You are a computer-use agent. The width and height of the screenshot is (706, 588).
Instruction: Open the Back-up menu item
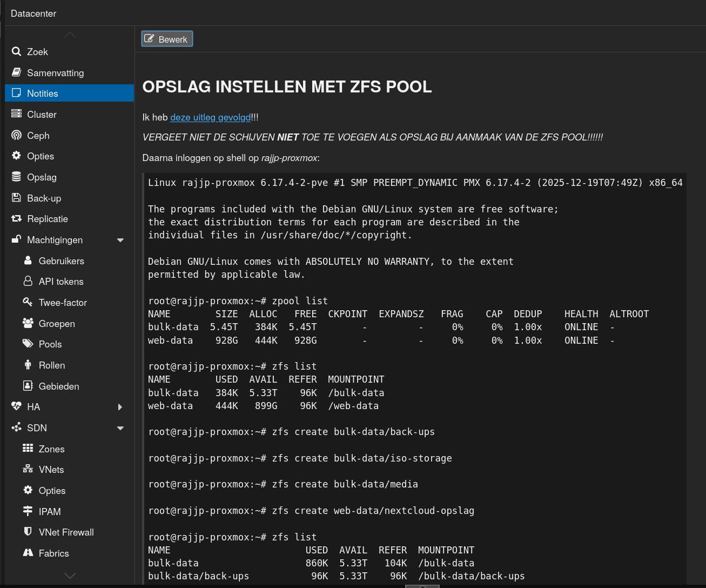click(69, 198)
